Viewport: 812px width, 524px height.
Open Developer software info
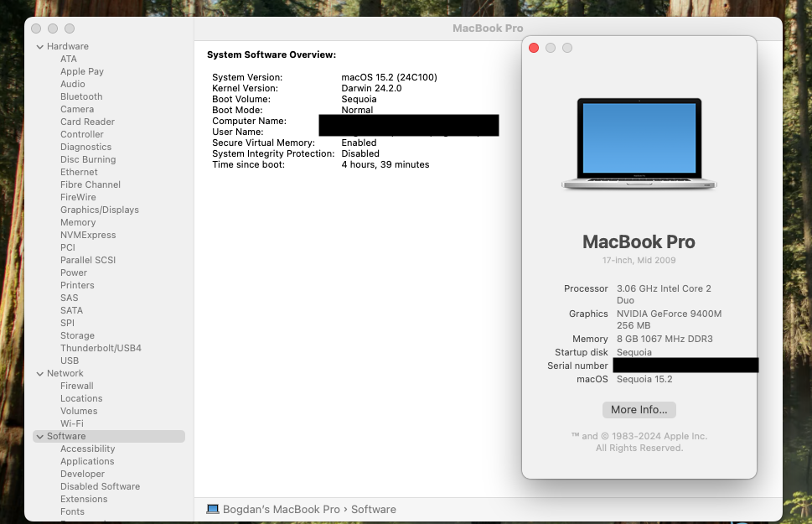[x=82, y=475]
